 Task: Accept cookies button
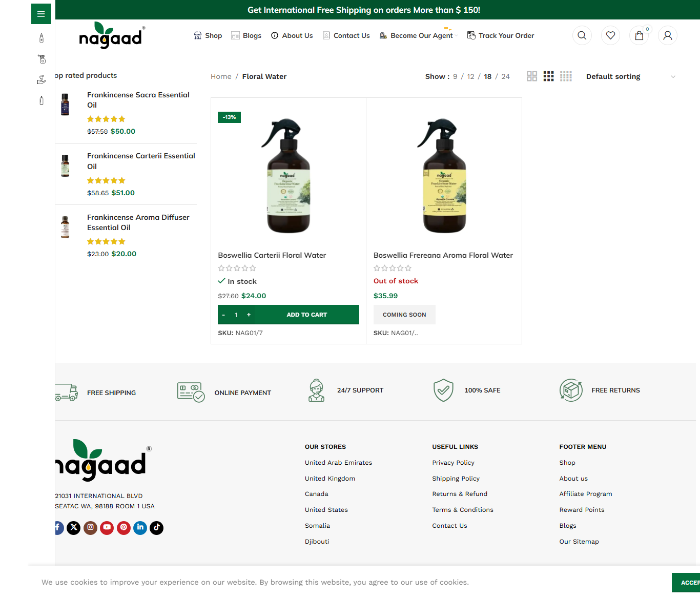pyautogui.click(x=686, y=583)
